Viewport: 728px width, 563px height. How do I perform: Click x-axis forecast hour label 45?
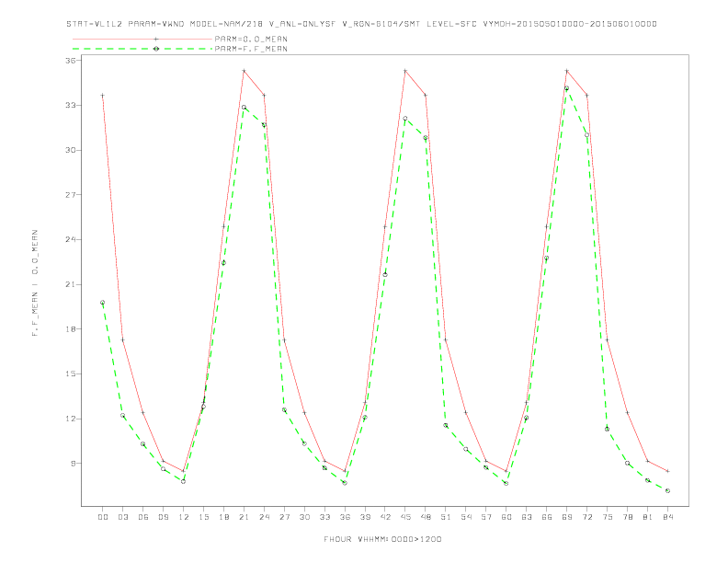[405, 517]
